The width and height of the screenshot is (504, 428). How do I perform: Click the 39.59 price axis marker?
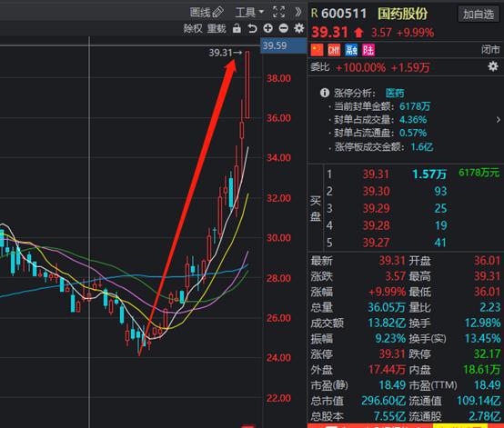283,45
